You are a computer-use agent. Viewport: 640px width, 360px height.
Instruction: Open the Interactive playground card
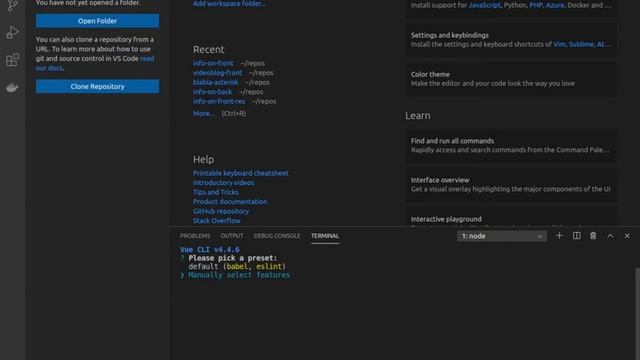coord(511,216)
